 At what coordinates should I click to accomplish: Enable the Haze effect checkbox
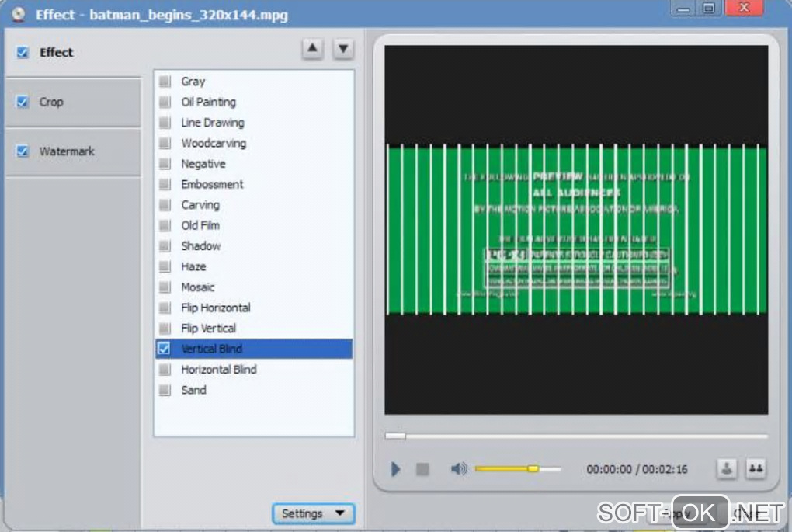tap(165, 266)
